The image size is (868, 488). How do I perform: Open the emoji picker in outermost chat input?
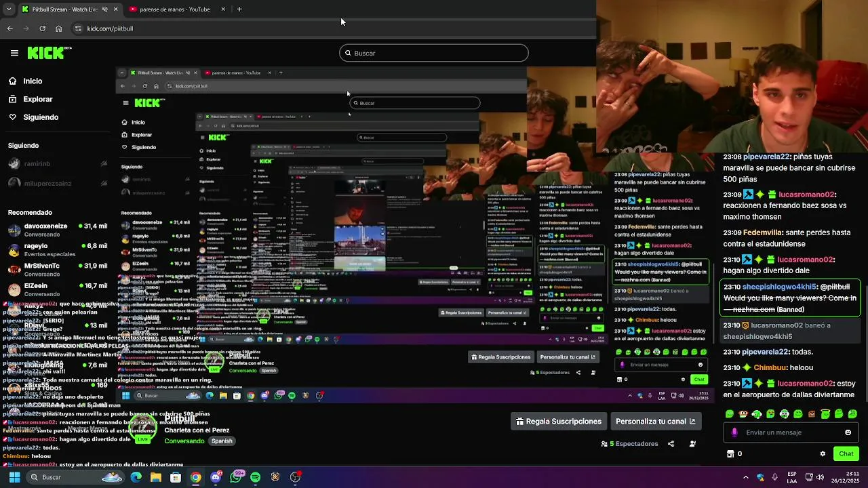[x=848, y=432]
